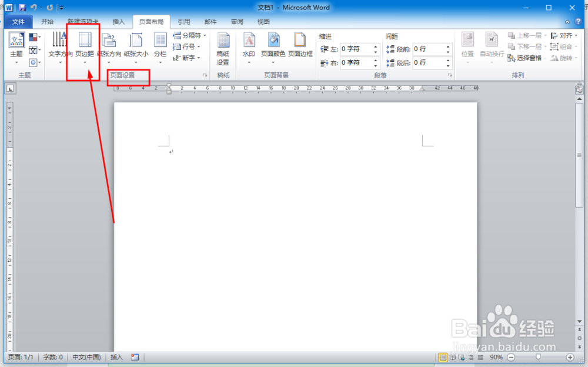588x367 pixels.
Task: Open the 行号 line numbers dropdown
Action: pos(186,46)
